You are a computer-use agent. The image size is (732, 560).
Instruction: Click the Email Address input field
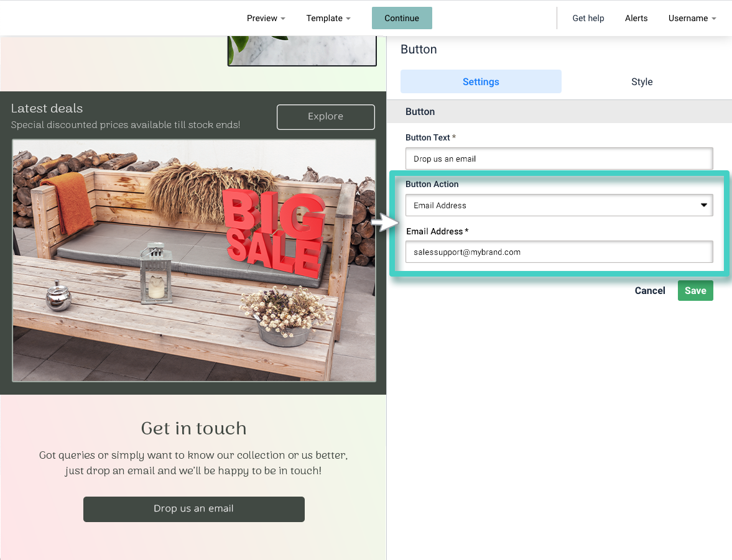(559, 252)
